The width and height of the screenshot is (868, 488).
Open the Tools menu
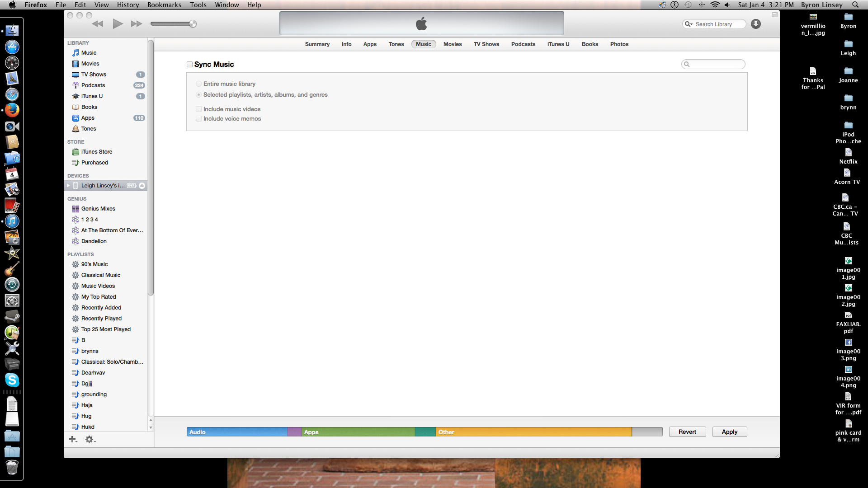point(198,5)
